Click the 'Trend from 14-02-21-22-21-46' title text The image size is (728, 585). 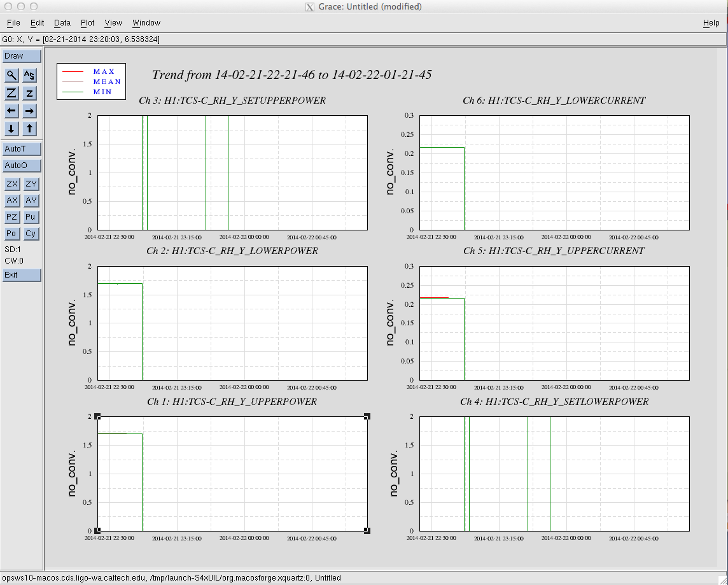(291, 74)
